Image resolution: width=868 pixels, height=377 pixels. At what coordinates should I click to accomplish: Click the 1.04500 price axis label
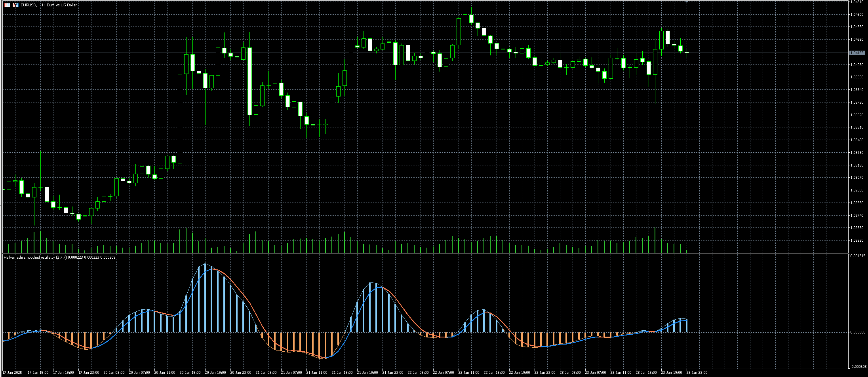(x=857, y=15)
